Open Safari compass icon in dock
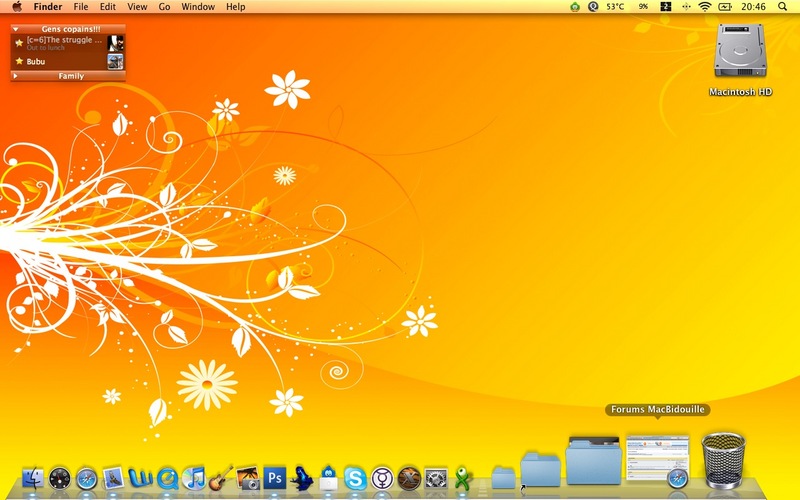The width and height of the screenshot is (800, 500). pos(86,477)
